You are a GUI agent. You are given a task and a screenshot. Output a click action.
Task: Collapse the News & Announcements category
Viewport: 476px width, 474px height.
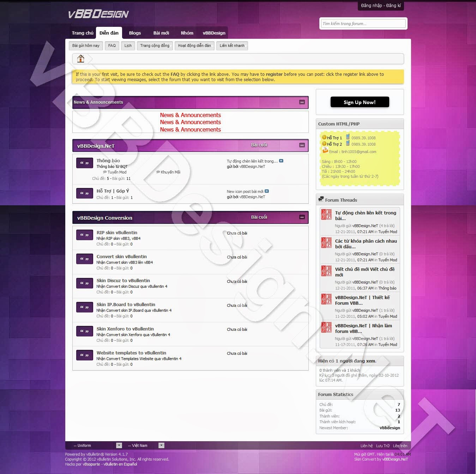pyautogui.click(x=302, y=102)
